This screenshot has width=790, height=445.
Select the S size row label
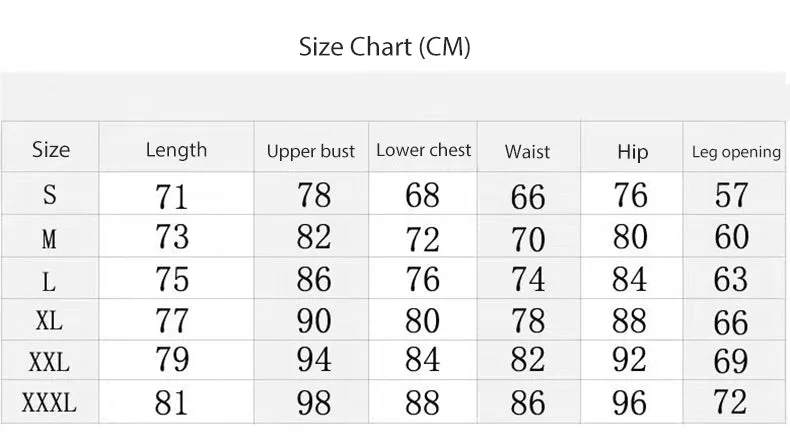click(x=49, y=195)
